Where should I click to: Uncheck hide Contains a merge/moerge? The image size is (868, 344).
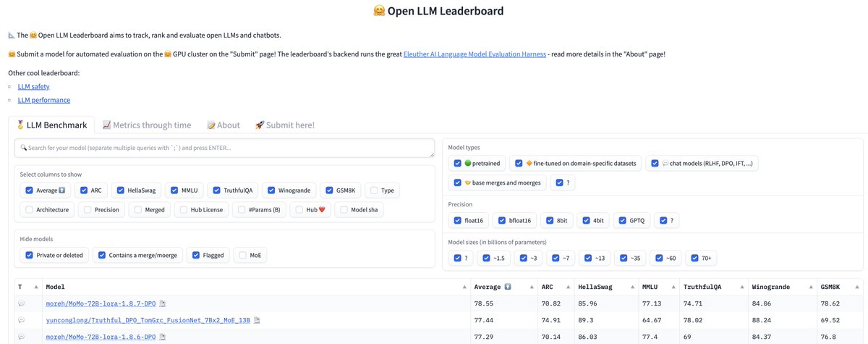[101, 255]
